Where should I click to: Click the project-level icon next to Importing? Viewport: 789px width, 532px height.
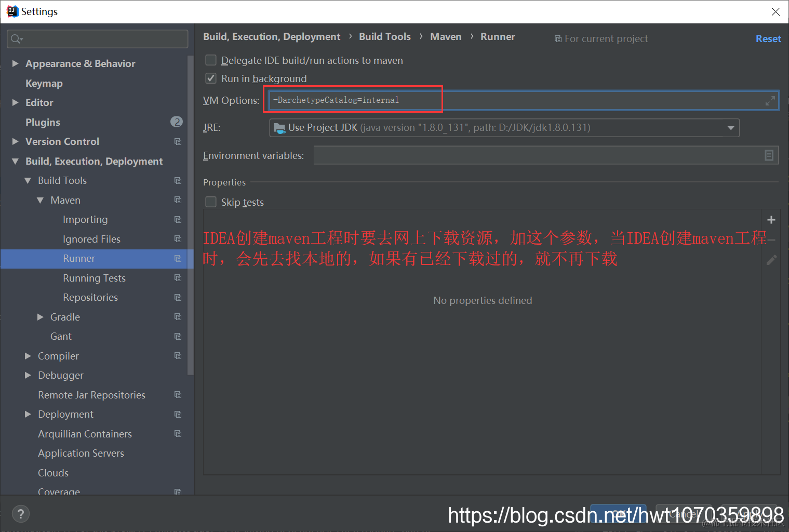(x=178, y=219)
